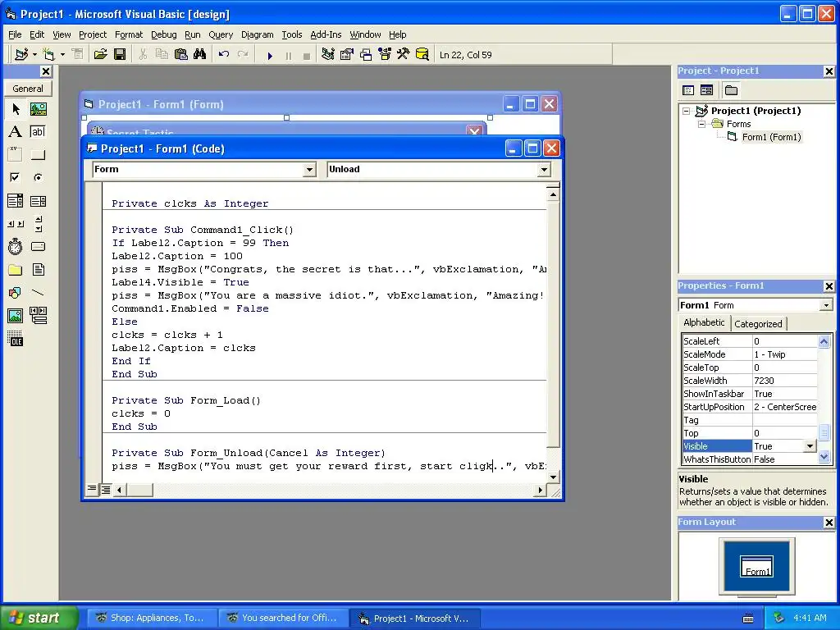The image size is (840, 630).
Task: Click the Add Standard EXE Project icon
Action: click(x=22, y=55)
